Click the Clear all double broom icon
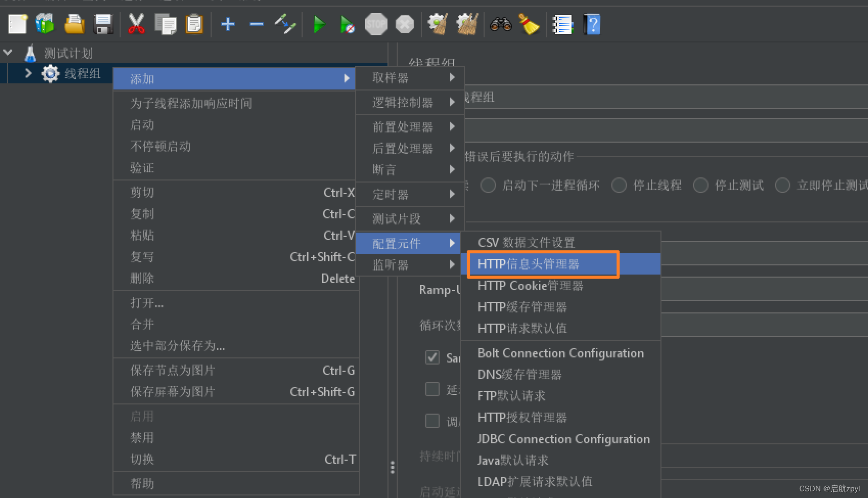 pyautogui.click(x=467, y=24)
